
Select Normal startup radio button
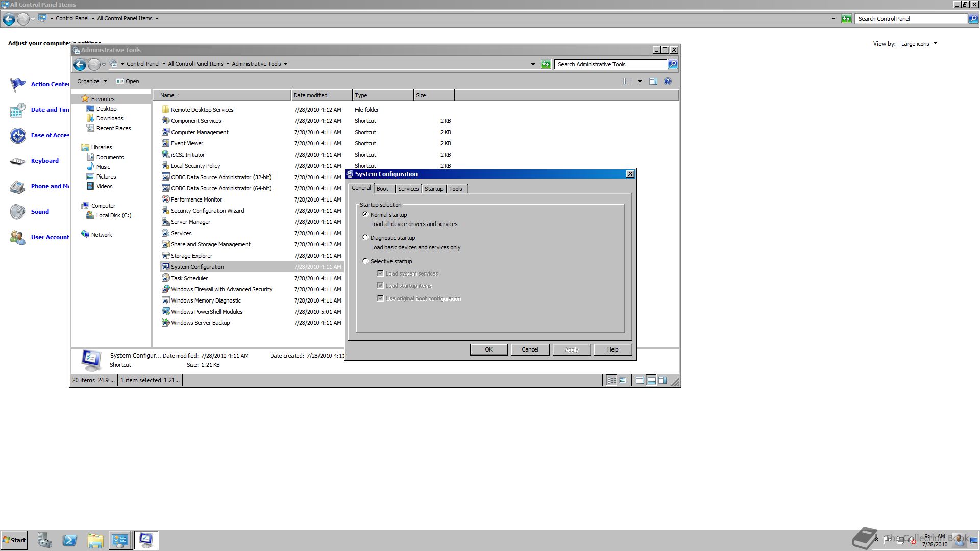click(365, 215)
